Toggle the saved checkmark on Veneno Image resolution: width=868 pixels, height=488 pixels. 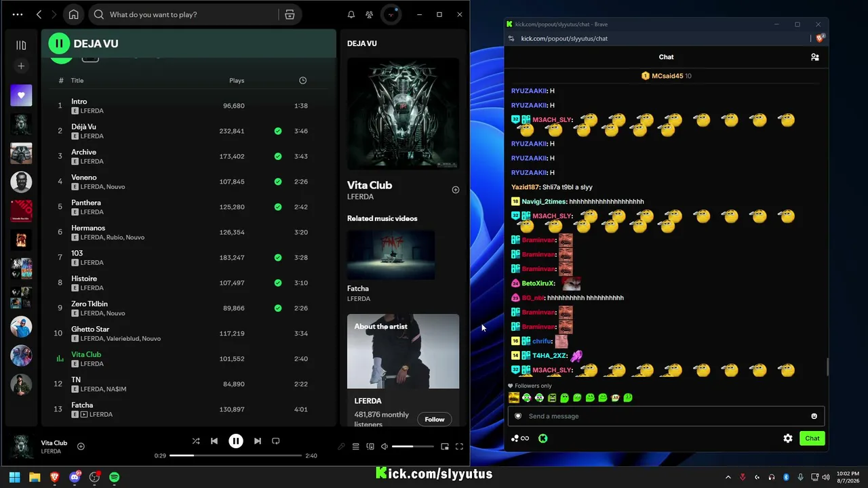[x=278, y=182]
